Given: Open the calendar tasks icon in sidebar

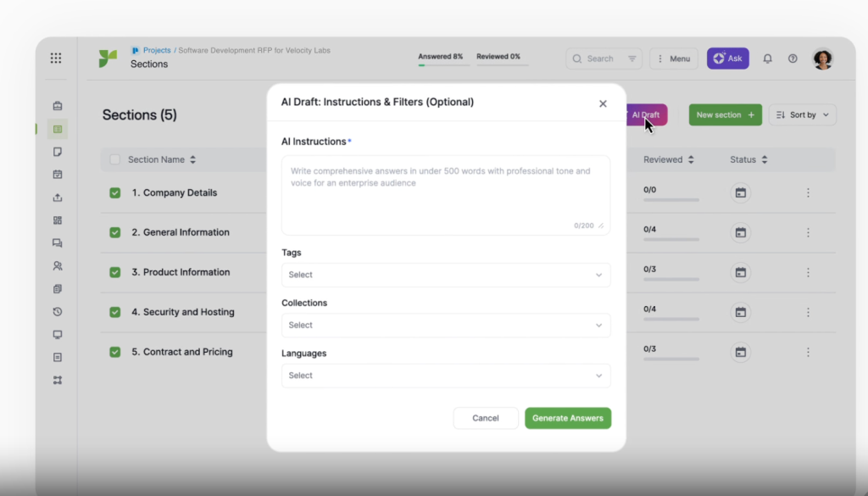Looking at the screenshot, I should click(x=57, y=174).
